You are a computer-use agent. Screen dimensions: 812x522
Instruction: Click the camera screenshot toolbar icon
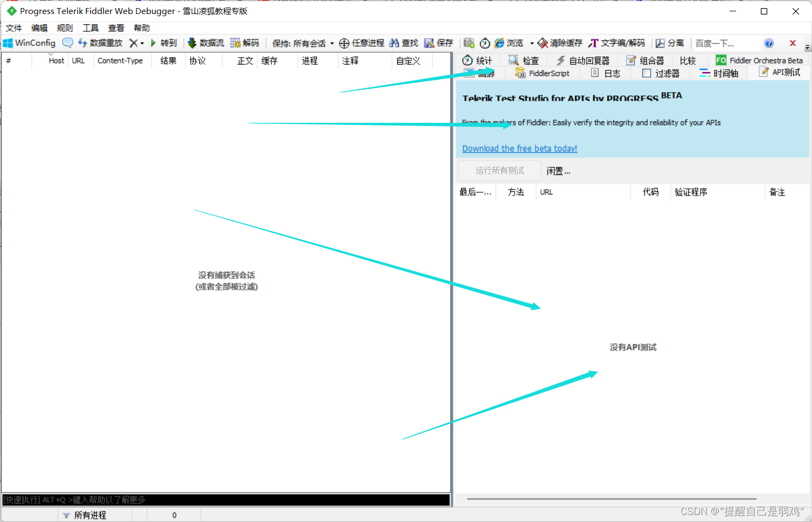click(x=469, y=43)
